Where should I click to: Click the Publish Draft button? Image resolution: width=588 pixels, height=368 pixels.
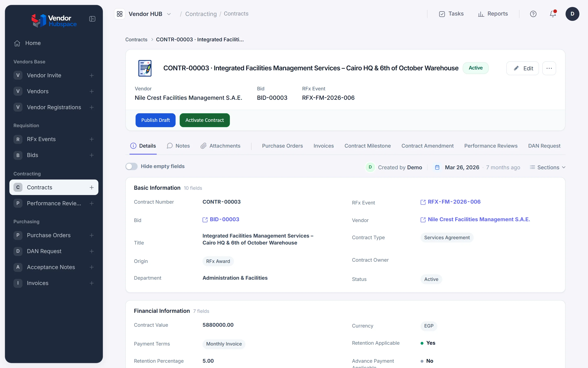156,120
